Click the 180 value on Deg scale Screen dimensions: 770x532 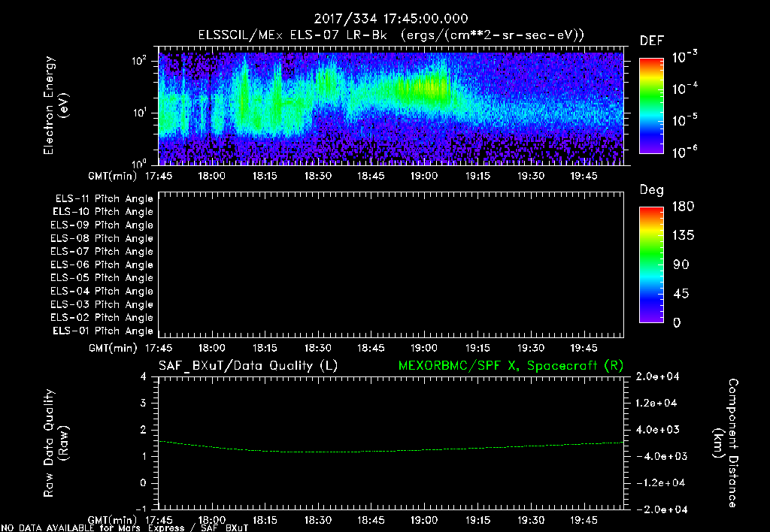pyautogui.click(x=683, y=207)
